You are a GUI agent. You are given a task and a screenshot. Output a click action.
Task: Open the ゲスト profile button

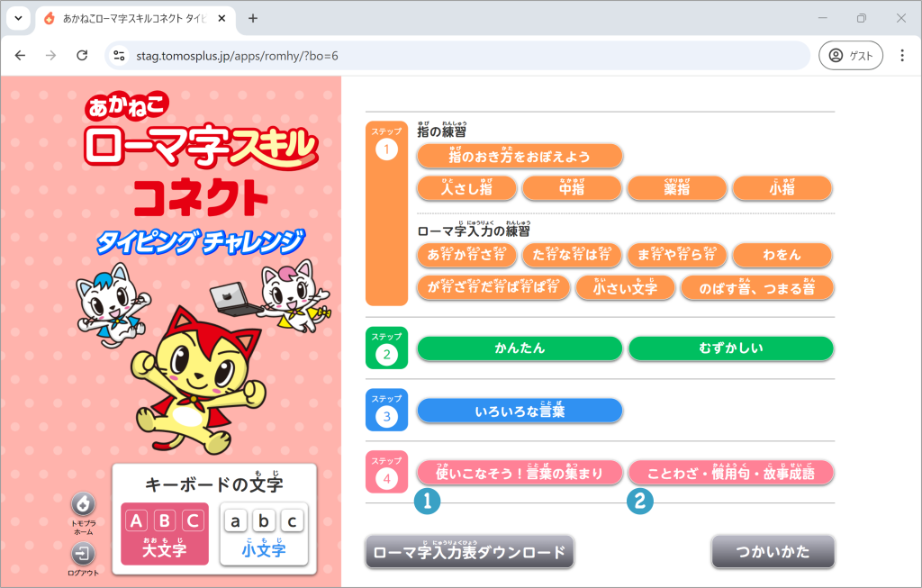(851, 56)
